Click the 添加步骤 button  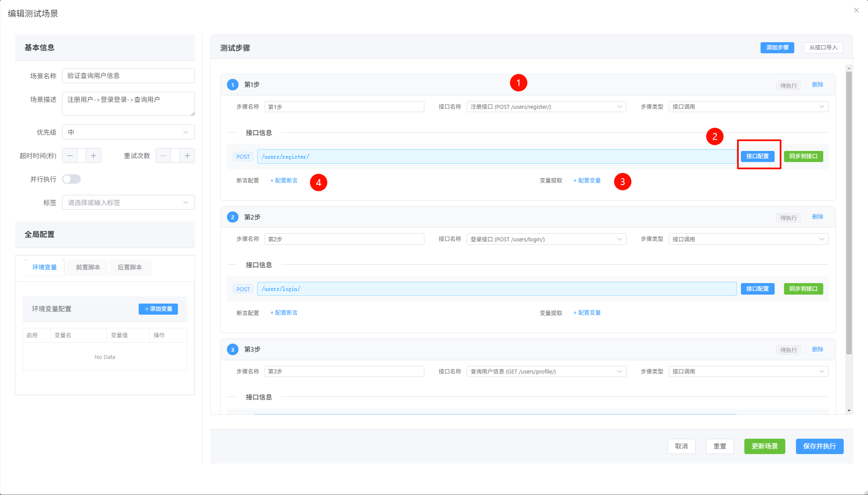click(777, 48)
